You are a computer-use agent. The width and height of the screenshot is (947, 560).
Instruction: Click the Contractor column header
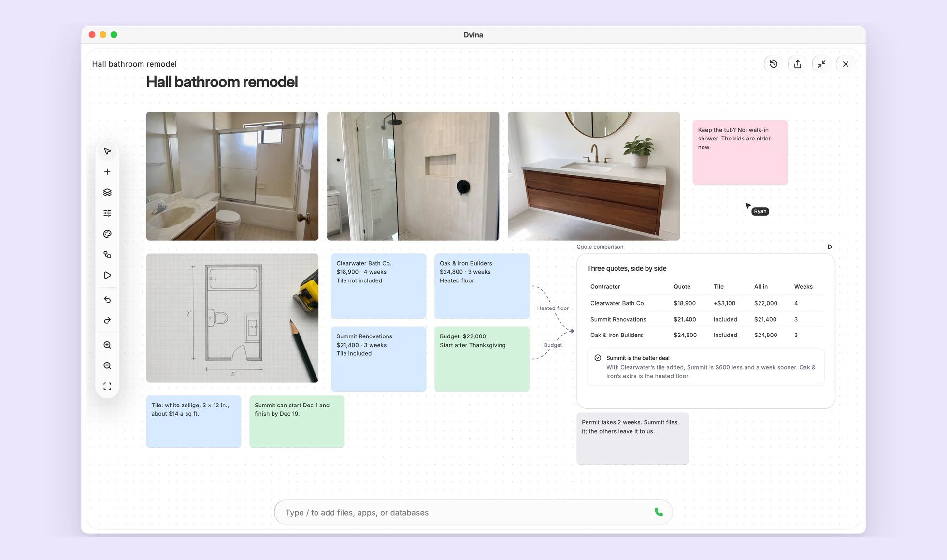pos(605,287)
